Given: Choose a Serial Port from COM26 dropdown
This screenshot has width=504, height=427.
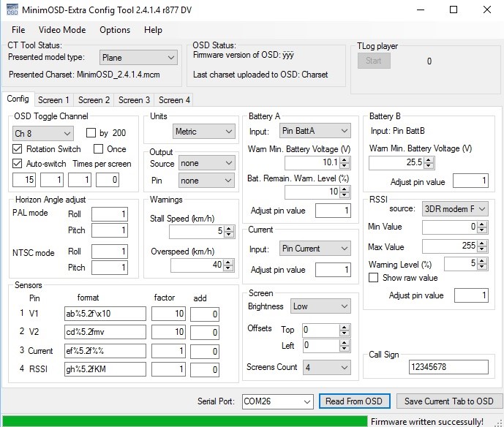Looking at the screenshot, I should (x=277, y=401).
